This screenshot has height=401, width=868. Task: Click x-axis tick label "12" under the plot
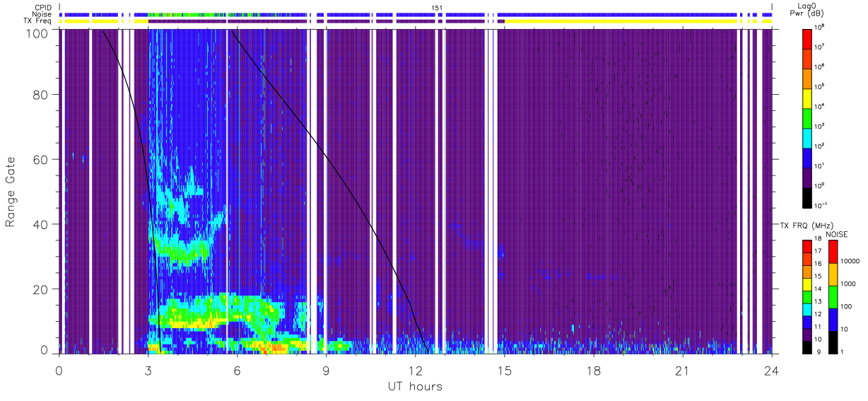(415, 371)
